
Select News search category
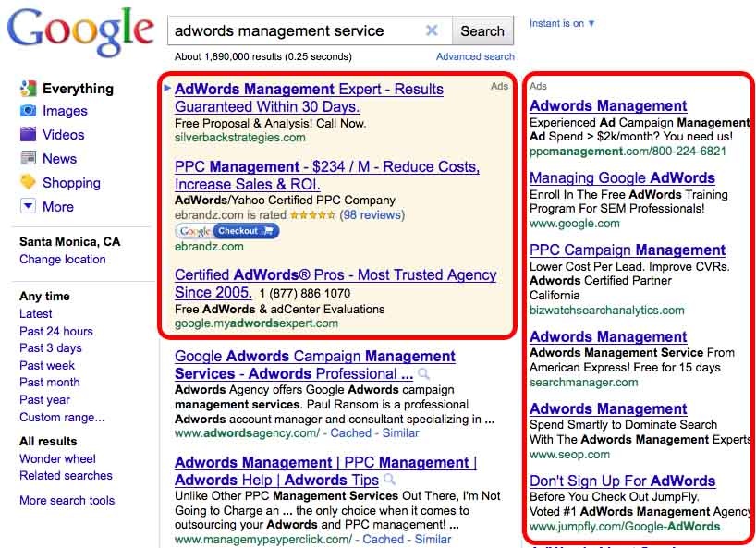[x=59, y=159]
